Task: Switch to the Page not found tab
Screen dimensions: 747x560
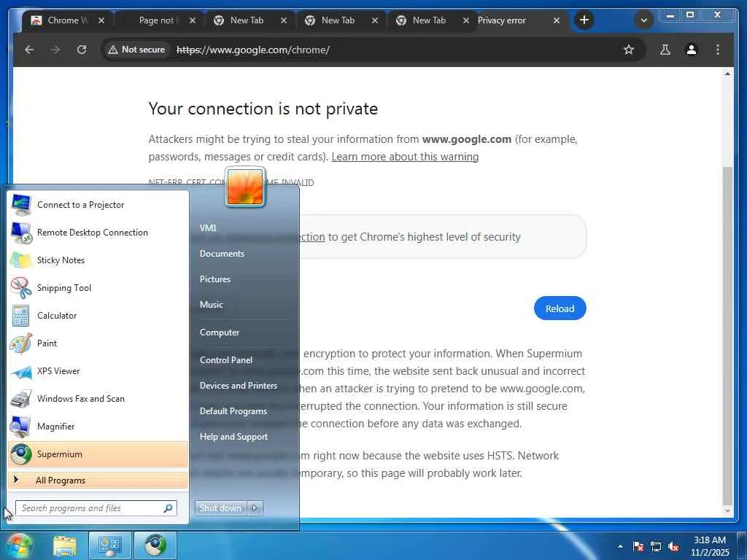Action: (158, 20)
